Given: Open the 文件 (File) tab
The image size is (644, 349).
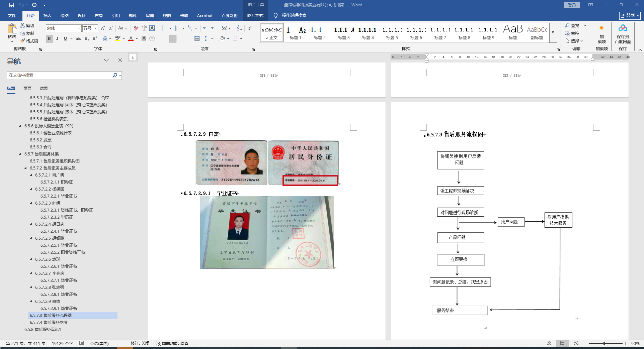Looking at the screenshot, I should 12,16.
